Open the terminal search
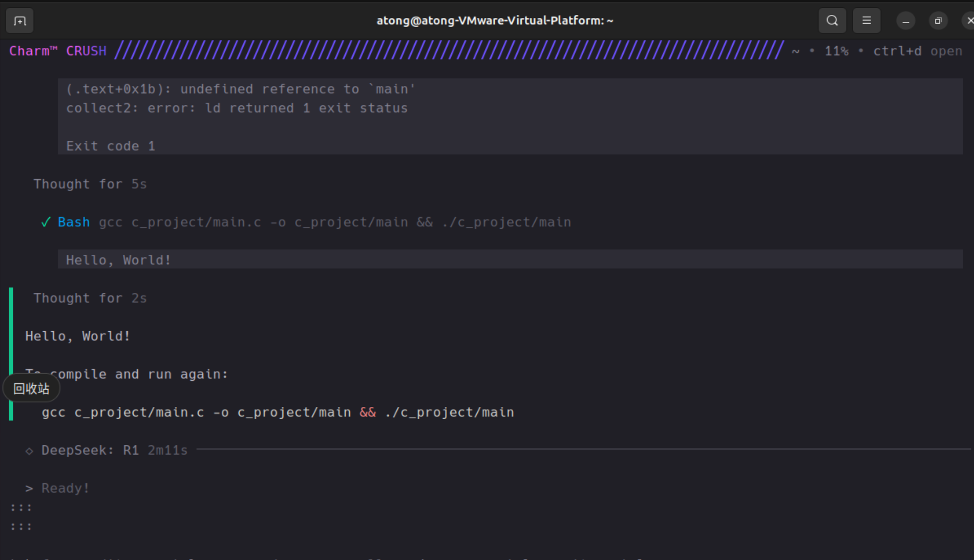974x560 pixels. (x=832, y=21)
